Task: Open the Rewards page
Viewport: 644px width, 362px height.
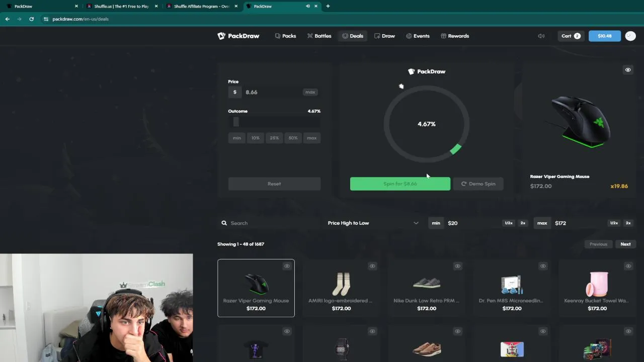Action: point(455,36)
